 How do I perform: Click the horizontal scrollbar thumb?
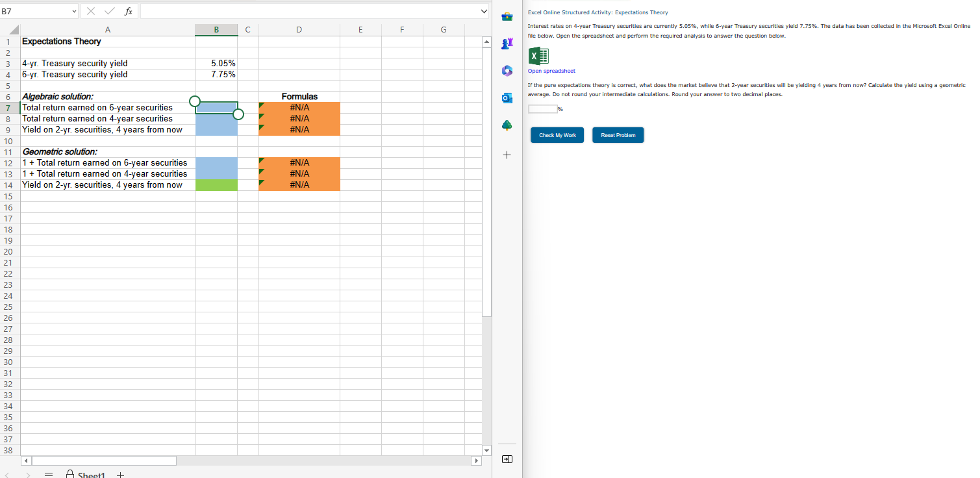[104, 460]
